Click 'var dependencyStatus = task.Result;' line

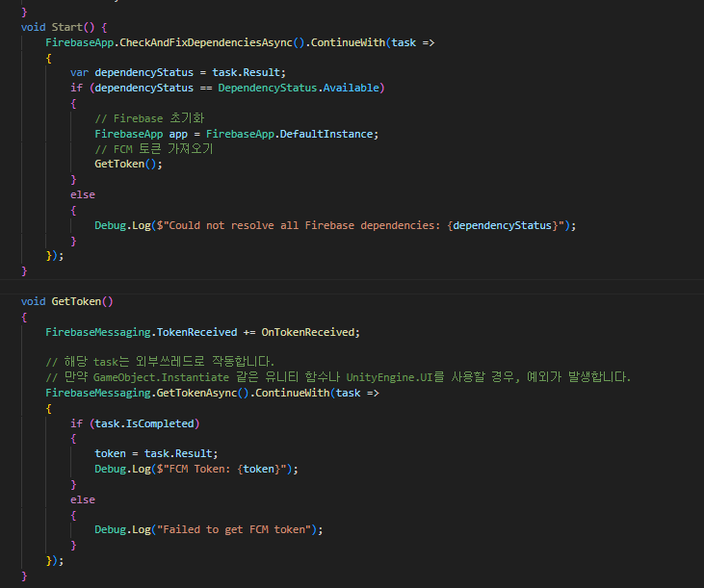tap(178, 73)
